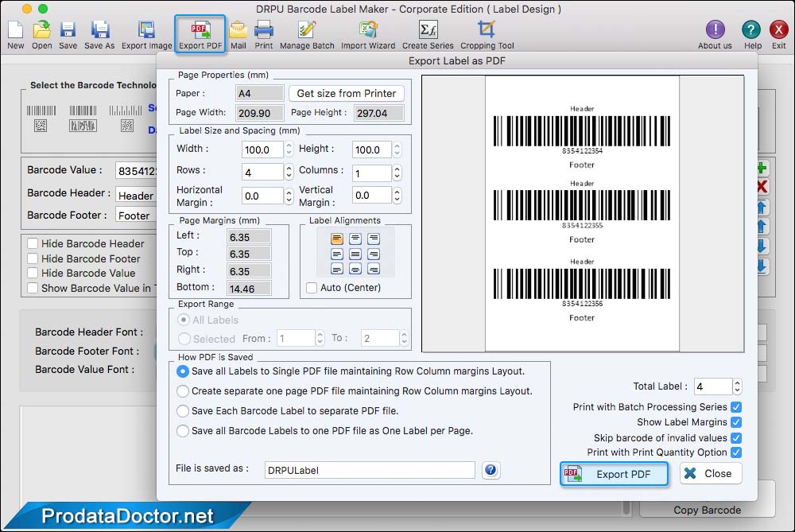Toggle the Show Label Margins checkbox
795x532 pixels.
point(736,422)
